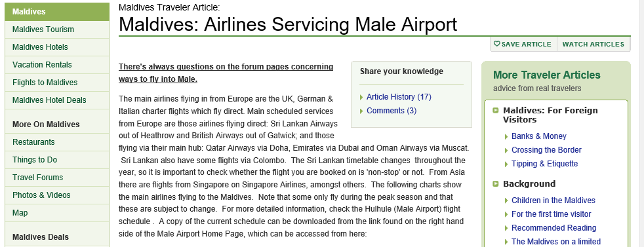Open Vacation Rentals sidebar link
644x247 pixels.
tap(57, 65)
